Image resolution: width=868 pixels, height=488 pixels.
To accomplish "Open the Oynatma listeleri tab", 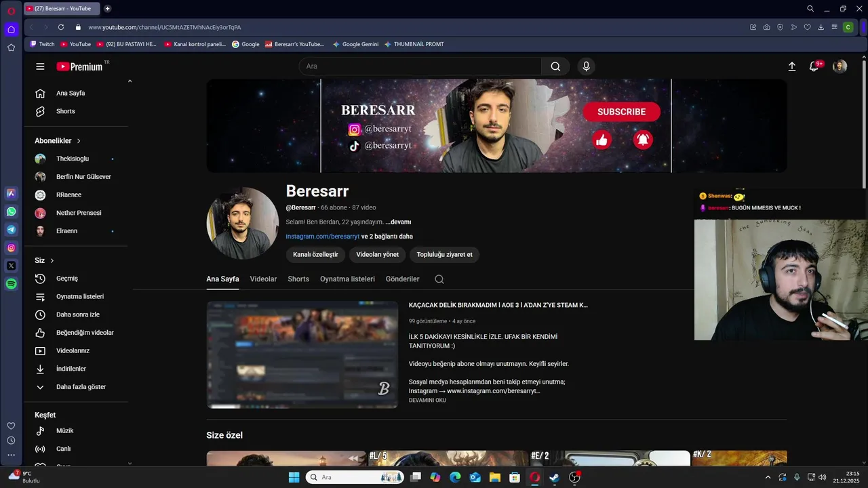I will click(347, 279).
